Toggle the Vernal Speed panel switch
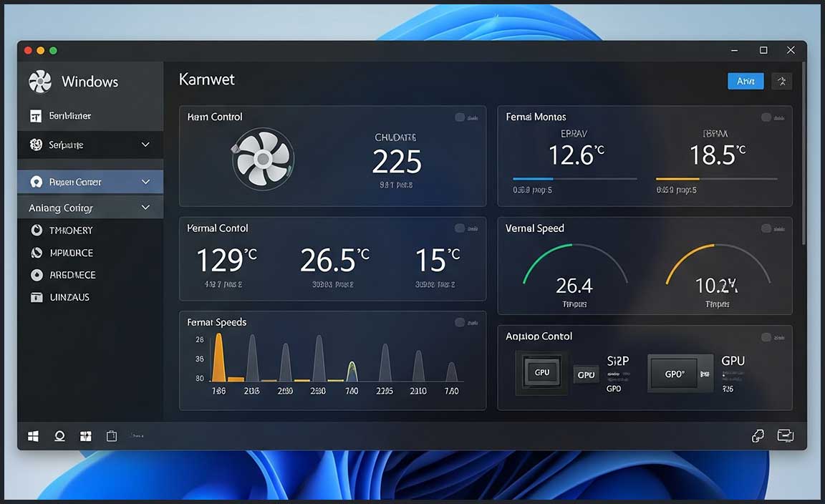The height and width of the screenshot is (504, 825). (x=766, y=228)
